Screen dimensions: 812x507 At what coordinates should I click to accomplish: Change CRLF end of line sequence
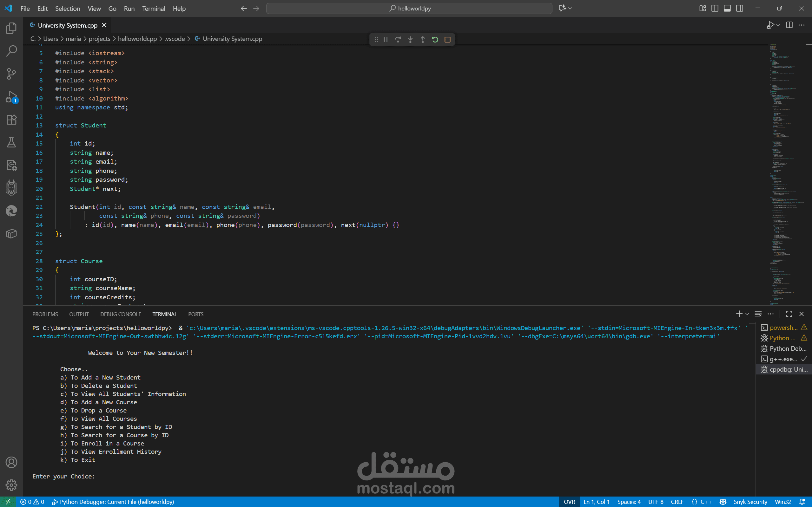(x=677, y=502)
